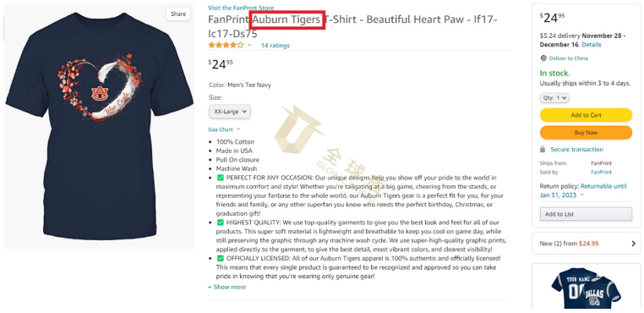Open the delivery Details link
644x313 pixels.
click(592, 45)
